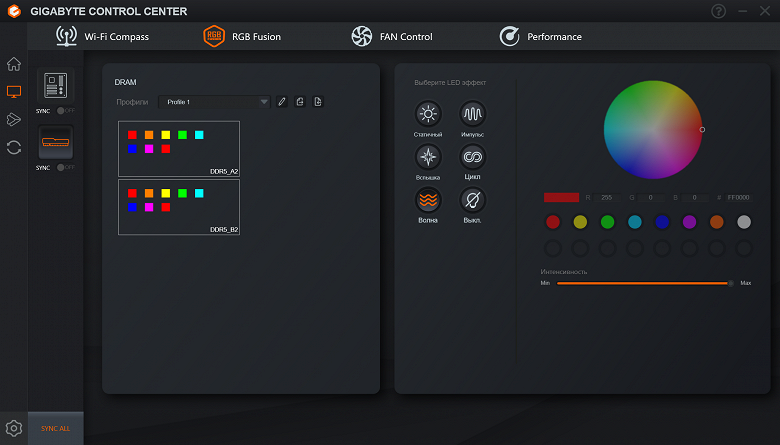Select the Flash (Вспышка) LED effect

pyautogui.click(x=428, y=157)
